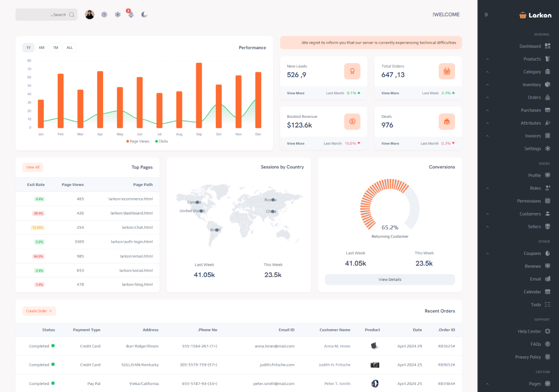Expand the Inventory submenu chevron

pyautogui.click(x=487, y=85)
